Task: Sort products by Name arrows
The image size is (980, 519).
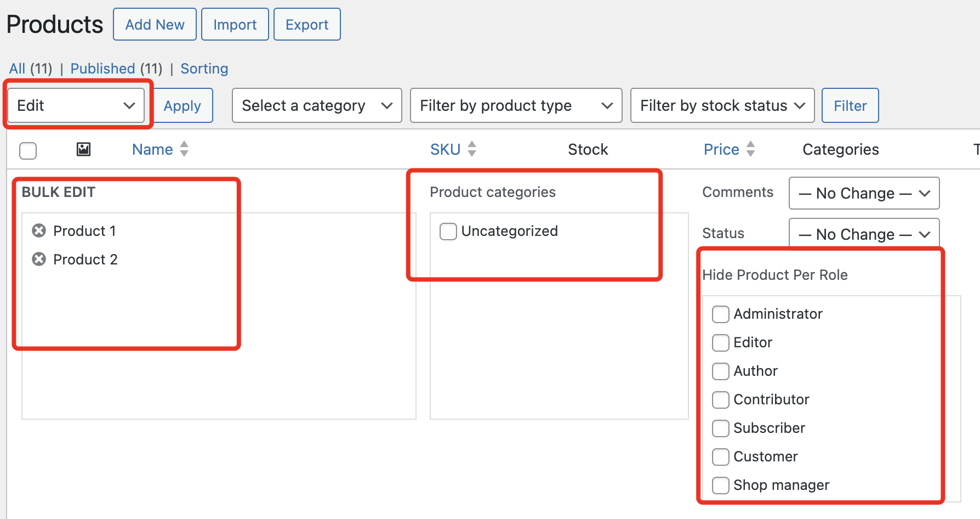Action: [184, 149]
